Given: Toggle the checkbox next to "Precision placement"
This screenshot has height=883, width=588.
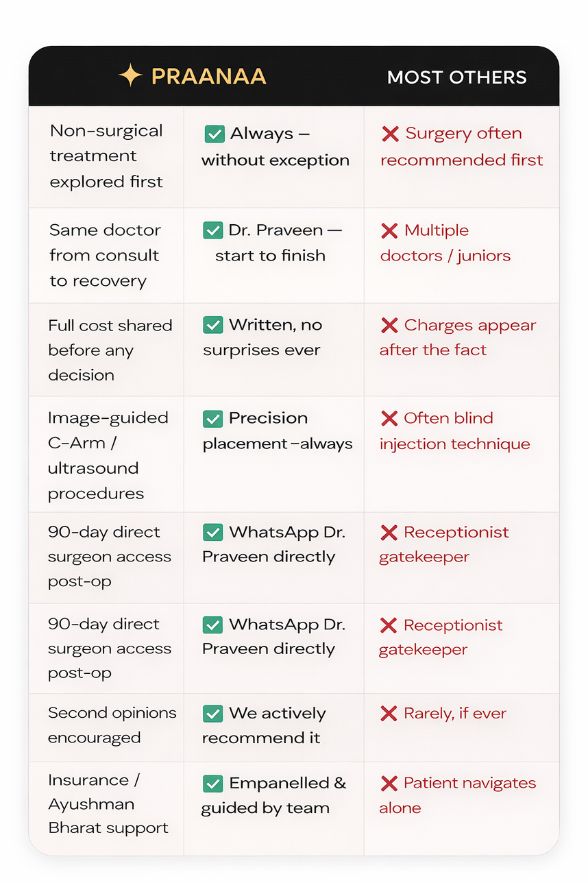Looking at the screenshot, I should coord(213,418).
